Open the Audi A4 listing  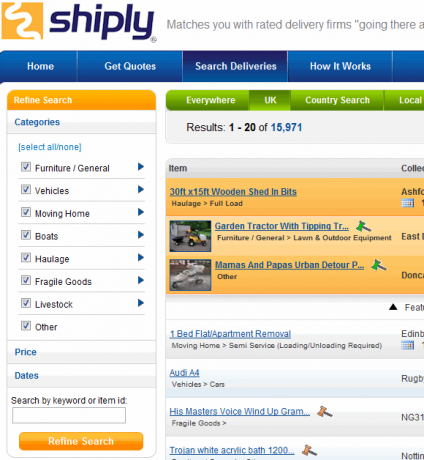click(x=184, y=373)
